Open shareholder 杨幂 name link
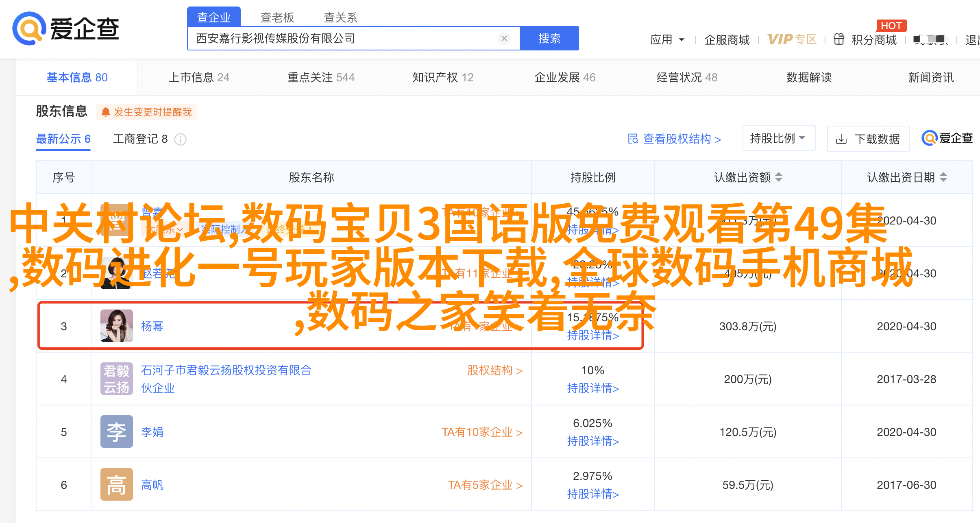The width and height of the screenshot is (980, 523). (152, 326)
